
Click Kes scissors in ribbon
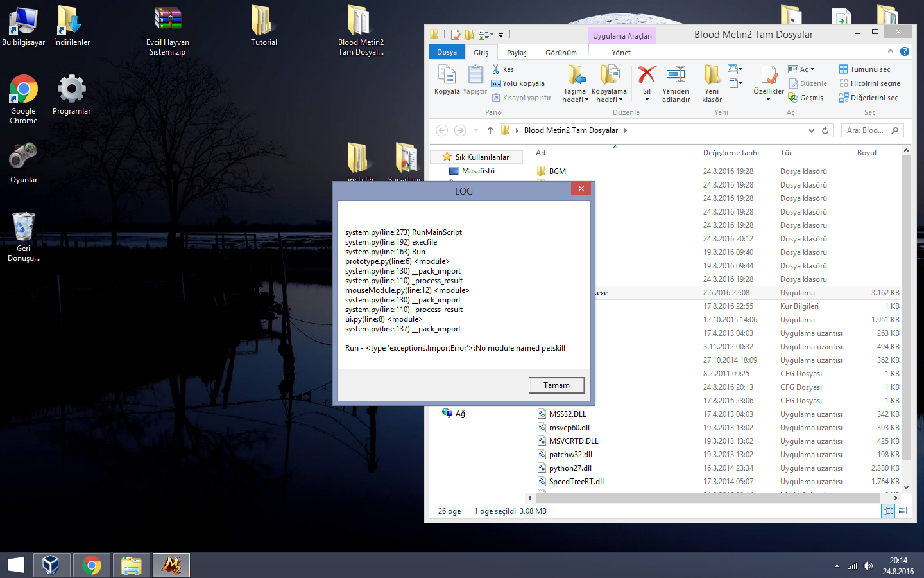(x=503, y=69)
